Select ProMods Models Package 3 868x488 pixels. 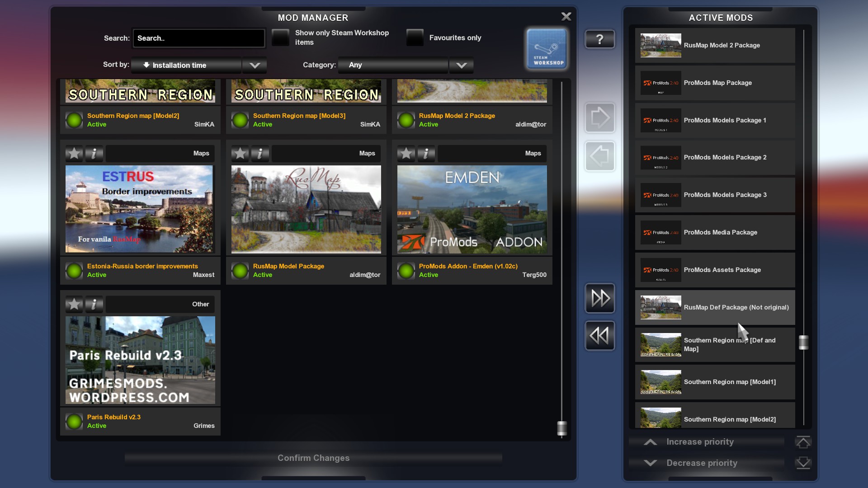(x=715, y=195)
